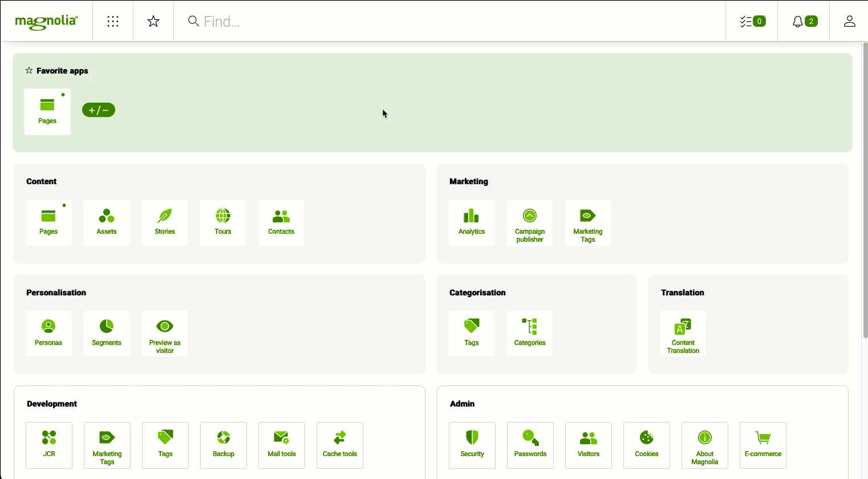The width and height of the screenshot is (868, 479).
Task: Toggle the favorites star in header
Action: click(153, 21)
